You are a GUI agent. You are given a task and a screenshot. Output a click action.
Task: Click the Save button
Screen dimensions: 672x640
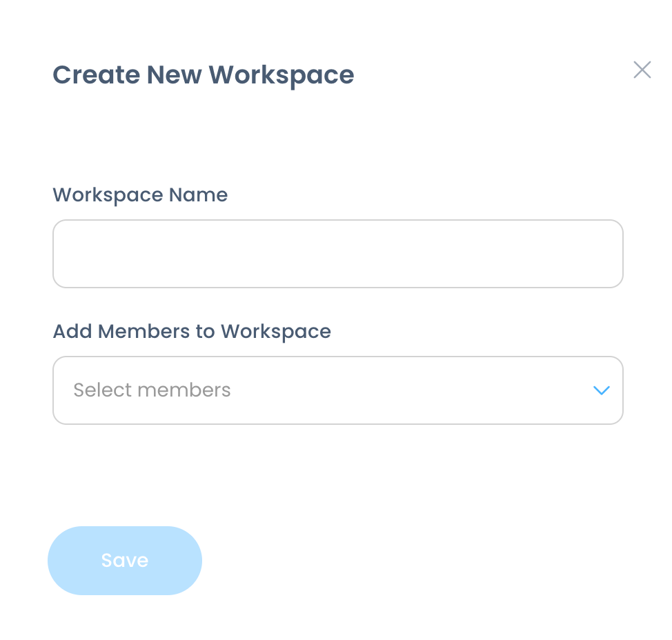click(x=125, y=560)
